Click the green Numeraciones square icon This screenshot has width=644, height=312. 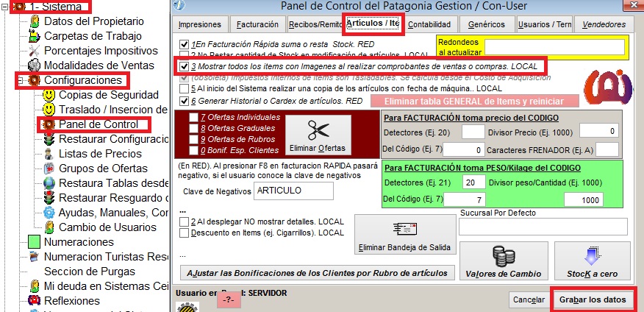34,241
